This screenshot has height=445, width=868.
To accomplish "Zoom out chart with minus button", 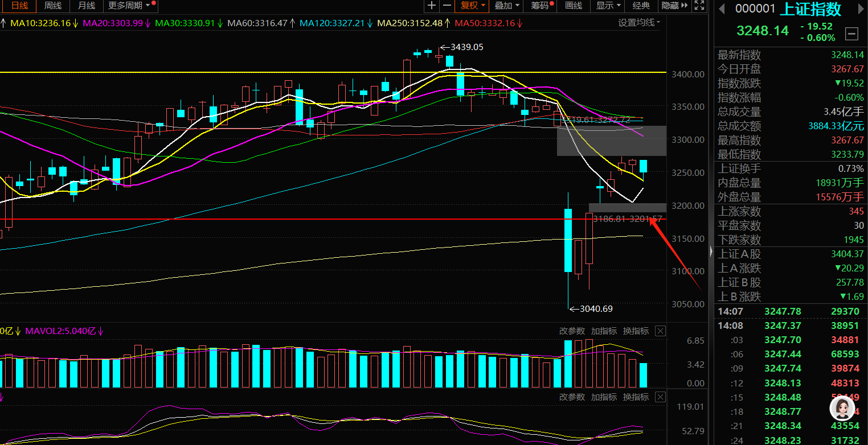I will click(x=447, y=6).
